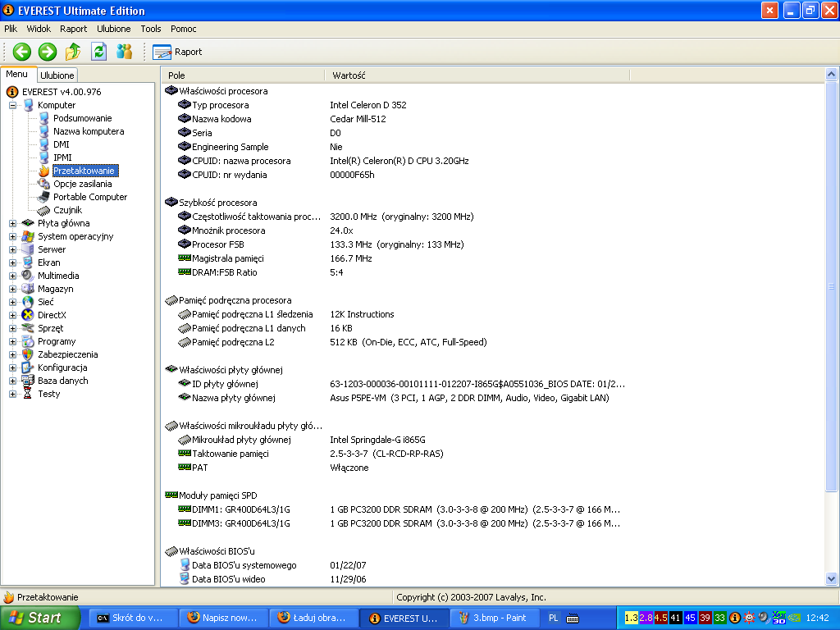Open the Ulubione menu in menu bar
Image resolution: width=840 pixels, height=630 pixels.
tap(113, 29)
